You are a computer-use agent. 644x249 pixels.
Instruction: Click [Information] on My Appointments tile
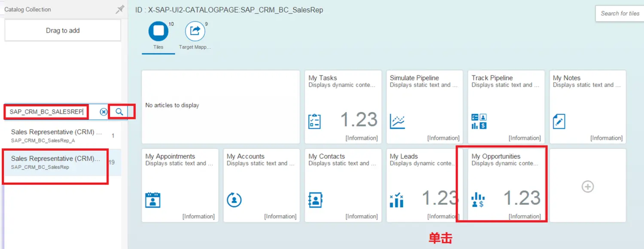[x=198, y=216]
